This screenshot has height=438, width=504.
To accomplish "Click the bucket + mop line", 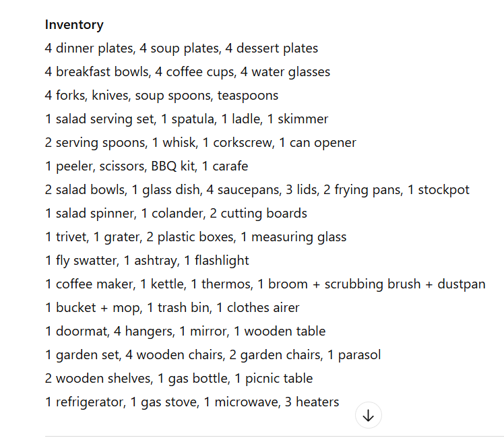I will (172, 308).
